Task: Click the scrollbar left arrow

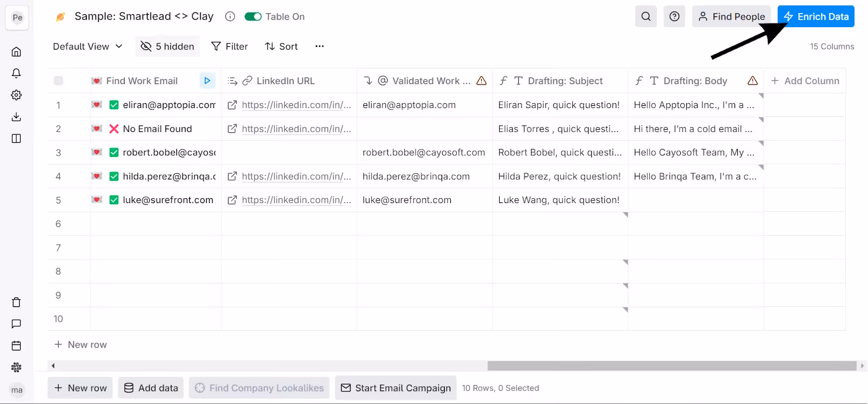Action: pos(53,366)
